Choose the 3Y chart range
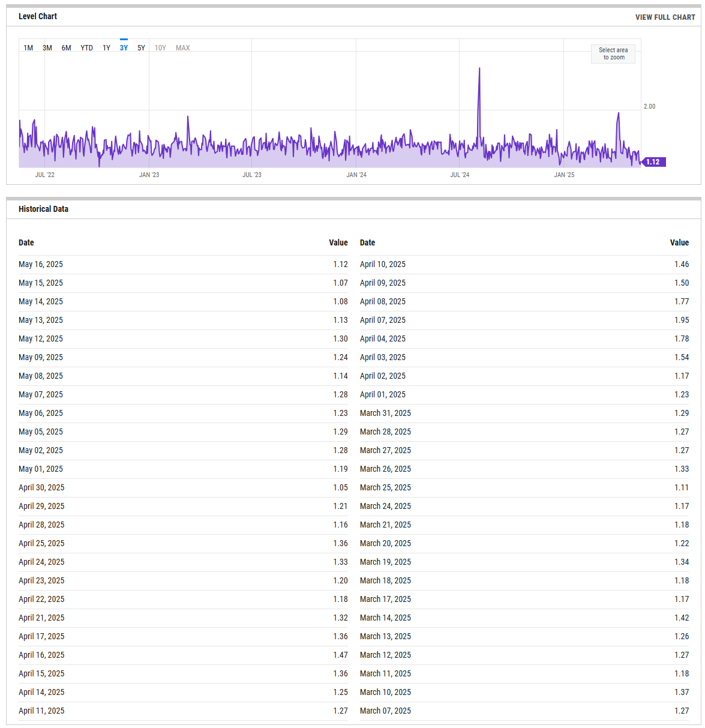This screenshot has width=705, height=728. [x=124, y=48]
